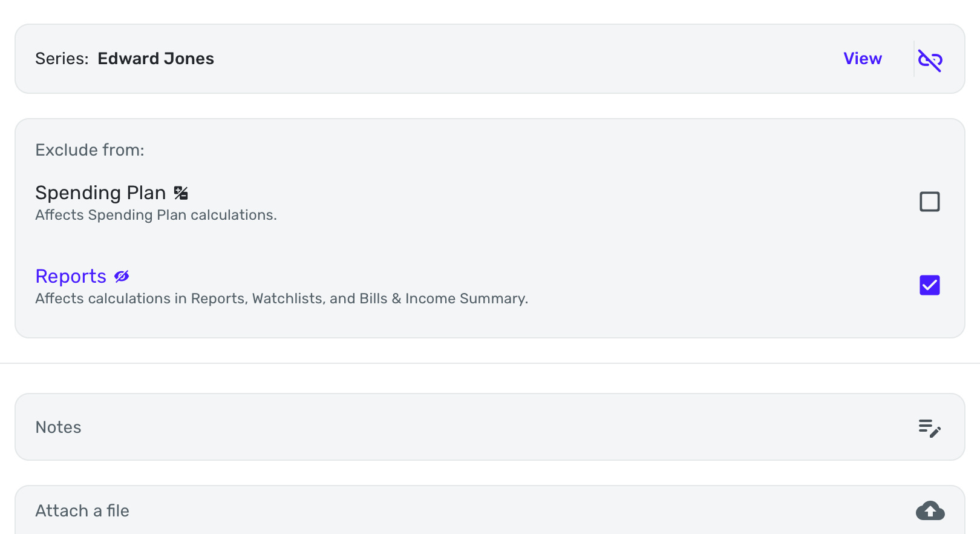
Task: Click the Reports, Watchlists, Bills description text
Action: click(281, 298)
